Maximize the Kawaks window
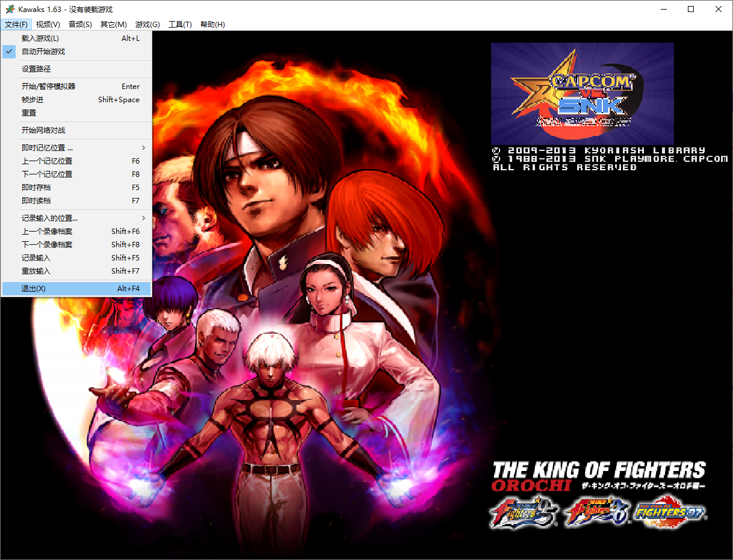This screenshot has width=733, height=560. click(x=691, y=10)
